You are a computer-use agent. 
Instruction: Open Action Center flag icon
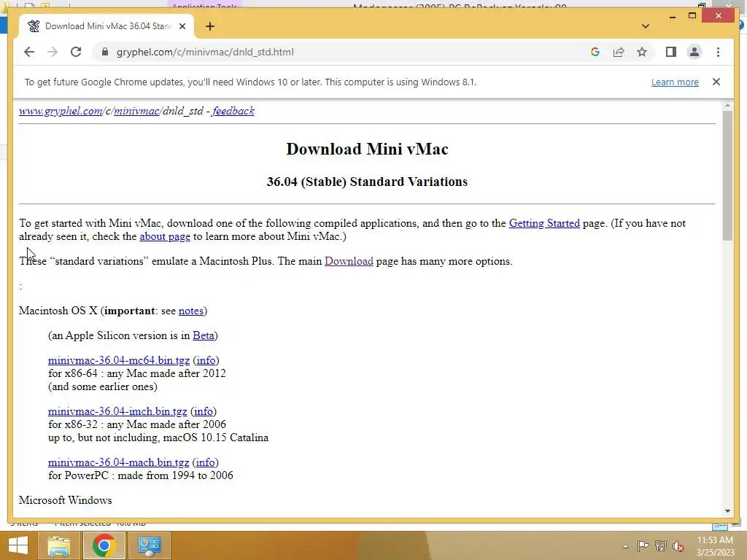tap(643, 546)
